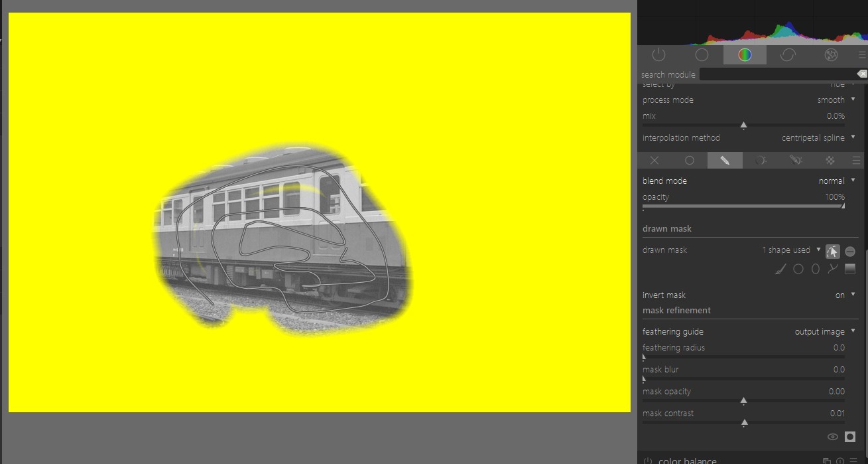868x464 pixels.
Task: Select the raster mask mode
Action: (830, 161)
